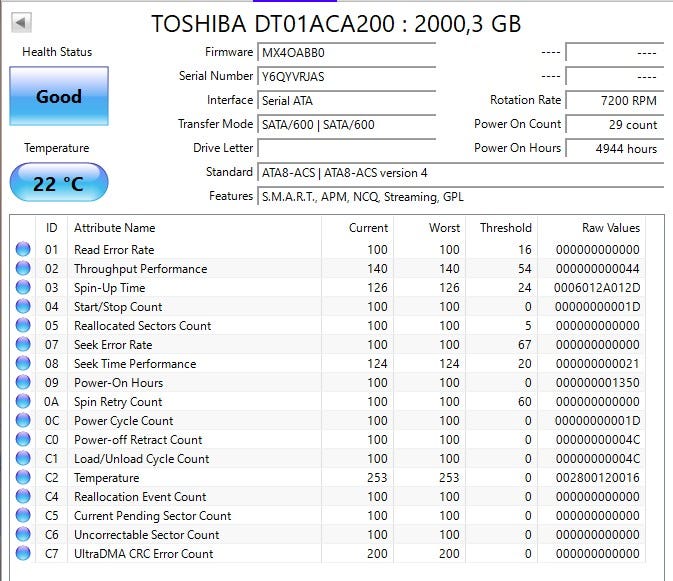
Task: Select the Power-On Hours attribute name
Action: (x=118, y=382)
